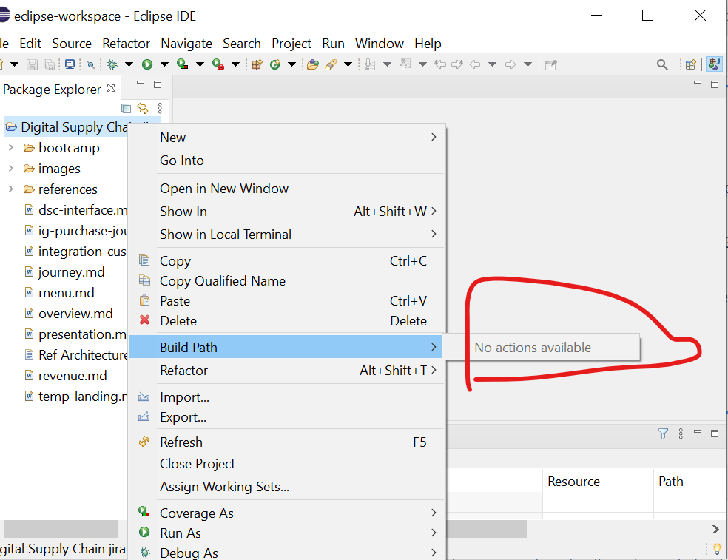
Task: Select journey.md in Package Explorer
Action: point(71,272)
